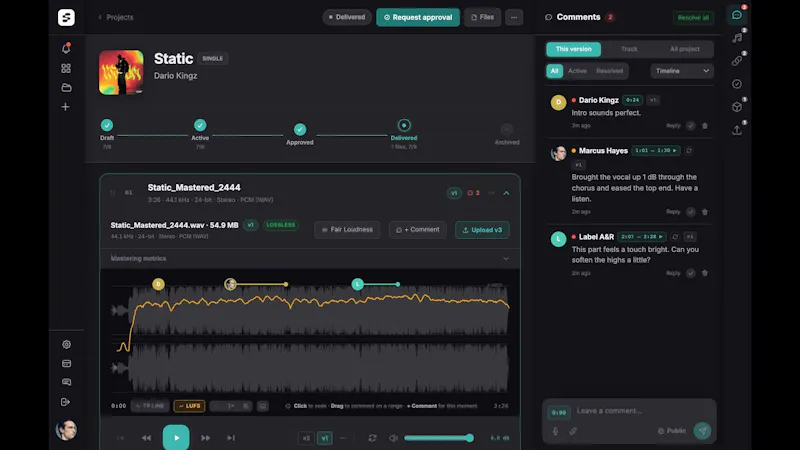Viewport: 800px width, 450px height.
Task: Delete Dario Kingz's comment with trash icon
Action: click(x=705, y=126)
